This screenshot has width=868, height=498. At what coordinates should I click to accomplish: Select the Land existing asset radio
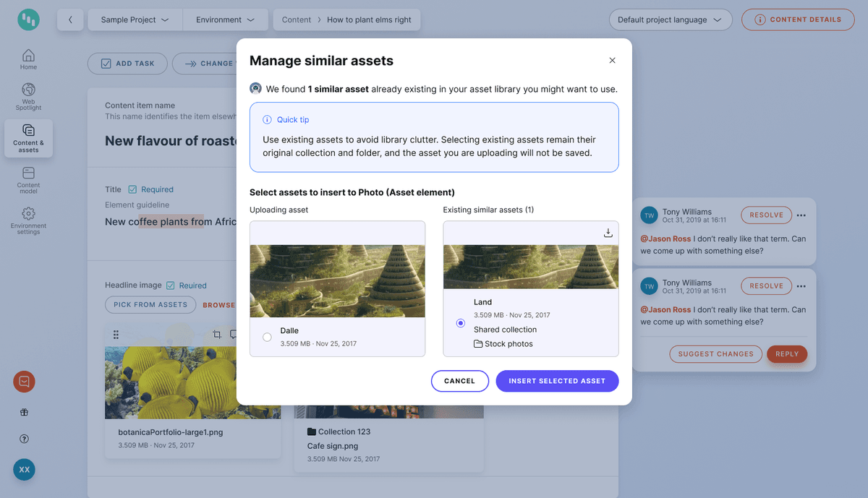point(461,323)
